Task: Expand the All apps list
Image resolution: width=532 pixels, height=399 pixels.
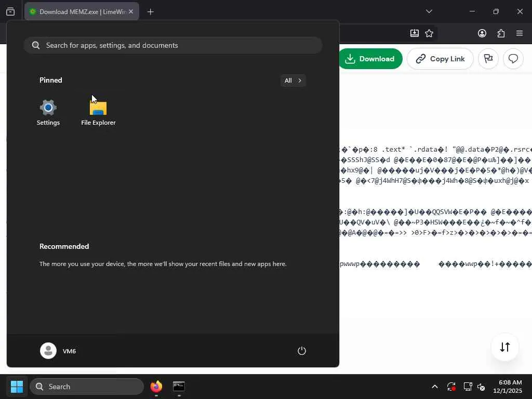Action: pyautogui.click(x=293, y=81)
